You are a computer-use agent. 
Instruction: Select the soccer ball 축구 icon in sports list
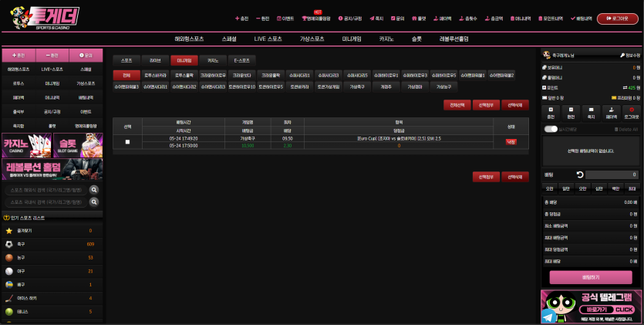click(x=9, y=244)
